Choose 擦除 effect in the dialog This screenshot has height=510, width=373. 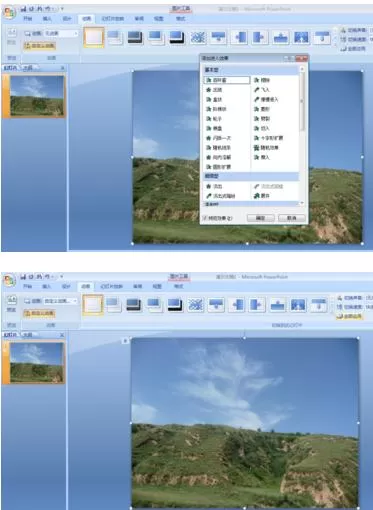point(262,80)
